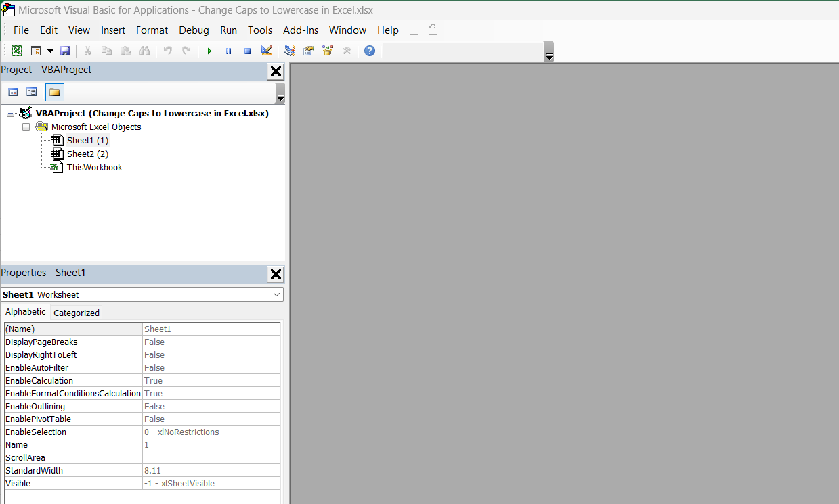Open the Window menu

(x=347, y=30)
